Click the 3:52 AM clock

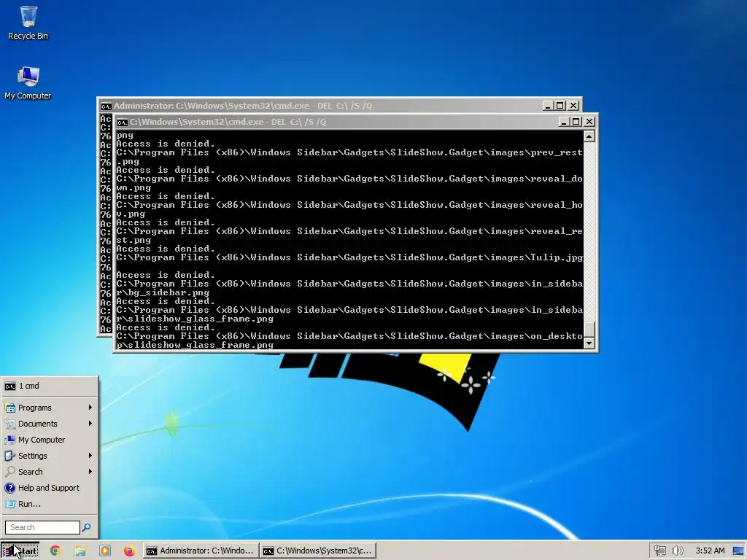(710, 551)
